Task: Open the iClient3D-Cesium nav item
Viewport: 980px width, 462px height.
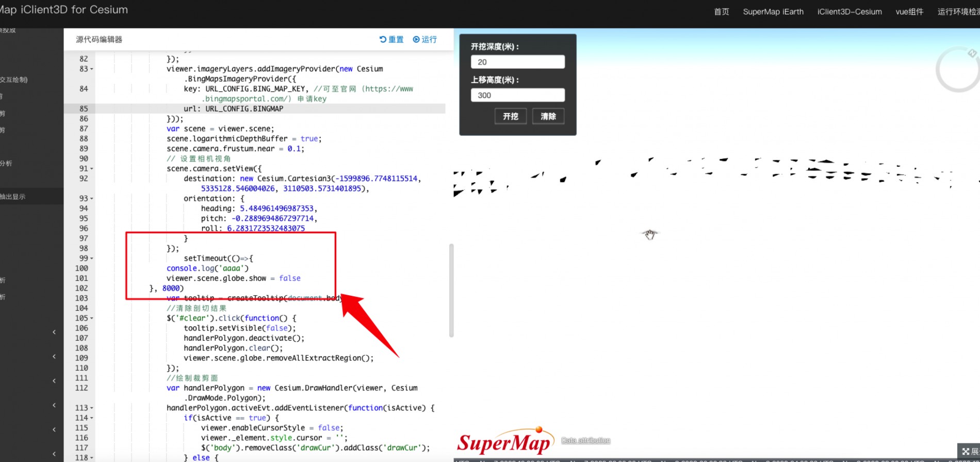Action: 850,11
